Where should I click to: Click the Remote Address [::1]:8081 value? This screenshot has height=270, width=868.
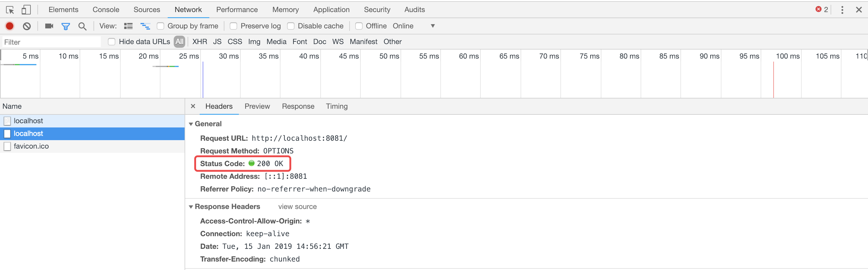click(x=285, y=176)
